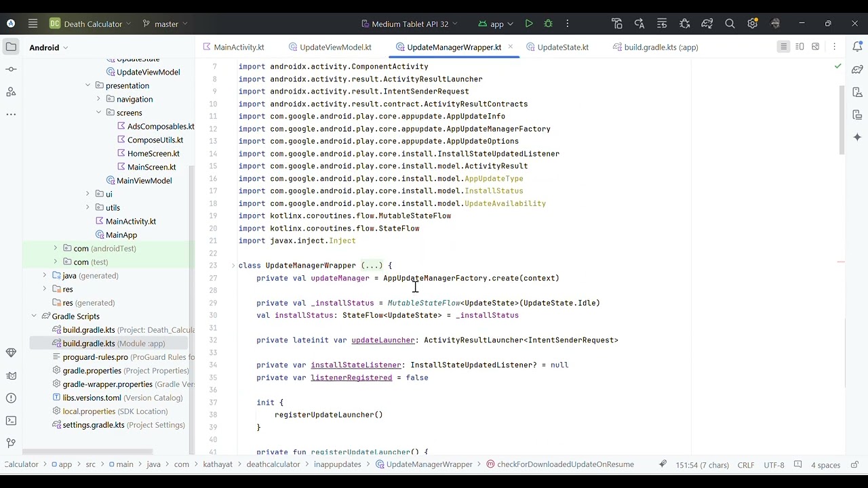The image size is (868, 488).
Task: Expand the navigation folder
Action: click(x=98, y=99)
